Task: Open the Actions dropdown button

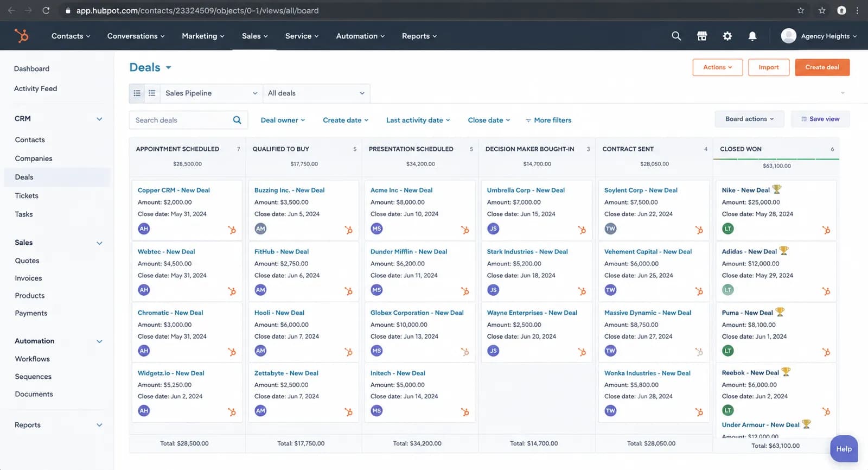Action: point(717,67)
